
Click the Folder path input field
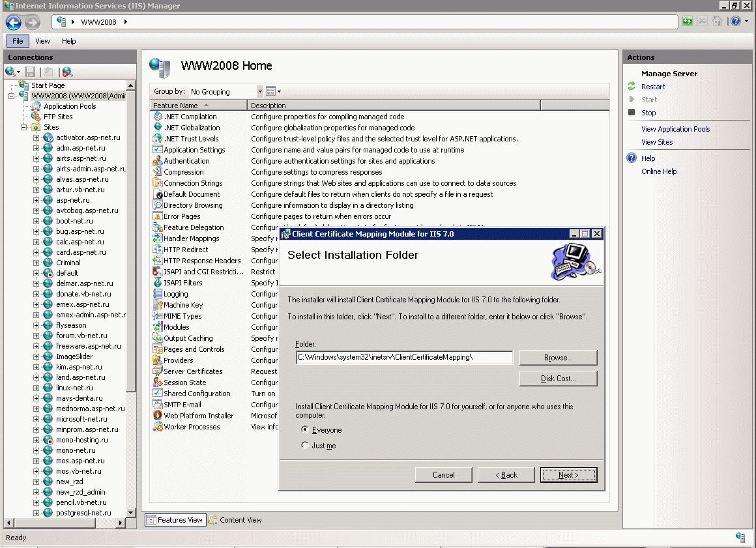pyautogui.click(x=404, y=357)
